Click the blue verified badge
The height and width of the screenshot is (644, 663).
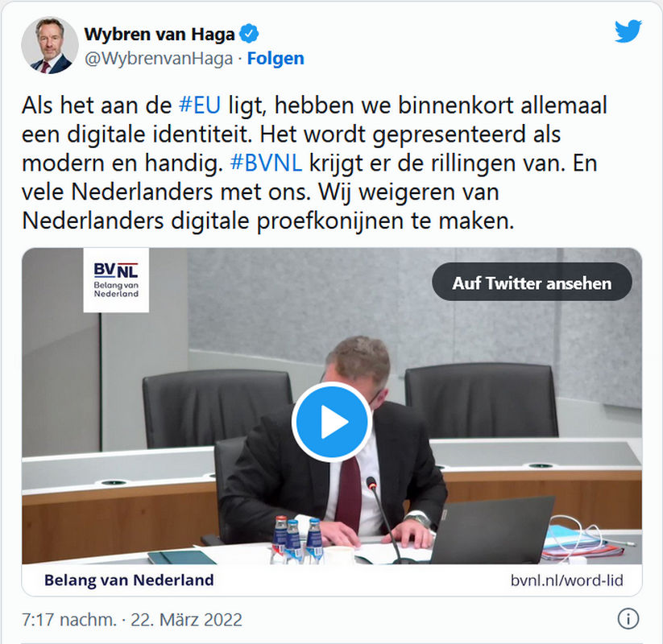[249, 34]
